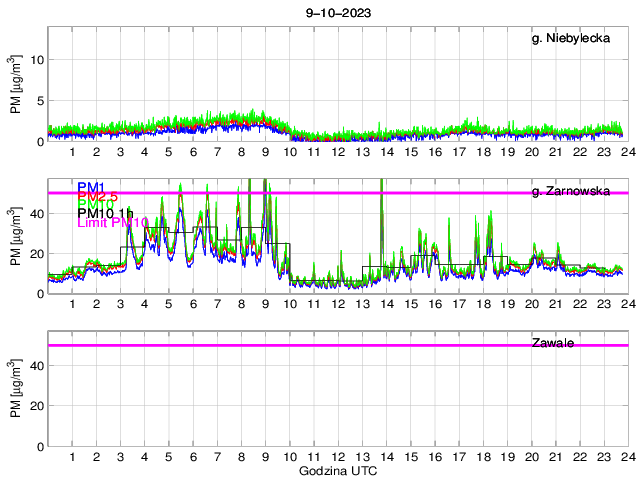Screen dimensions: 640x480
Task: Click the chart date title 9-10-2023
Action: pyautogui.click(x=337, y=13)
